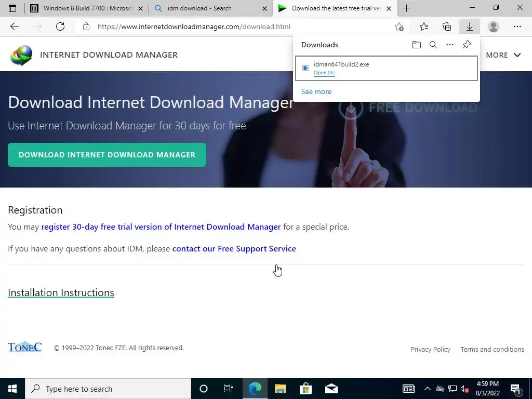Image resolution: width=532 pixels, height=399 pixels.
Task: Open the tab actions menu icon
Action: point(12,8)
